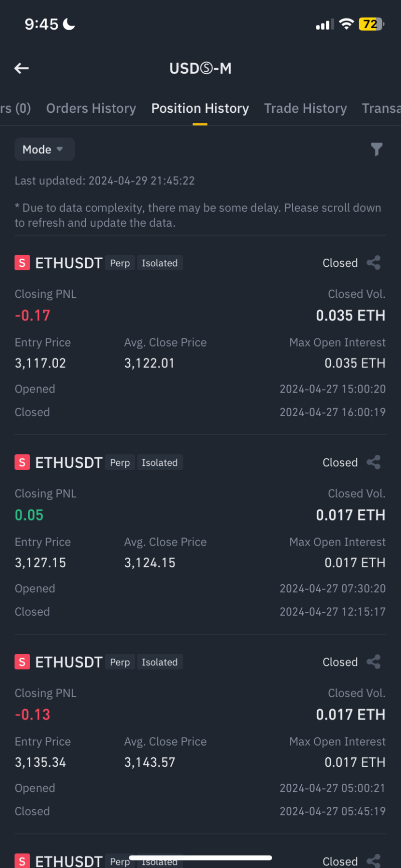Image resolution: width=401 pixels, height=868 pixels.
Task: Share the 0.05 PNL position
Action: tap(374, 462)
